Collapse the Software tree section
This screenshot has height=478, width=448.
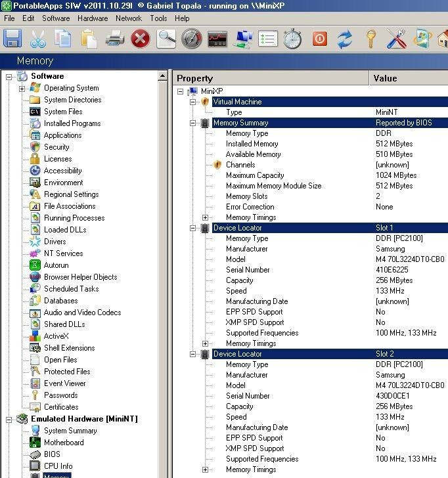9,77
